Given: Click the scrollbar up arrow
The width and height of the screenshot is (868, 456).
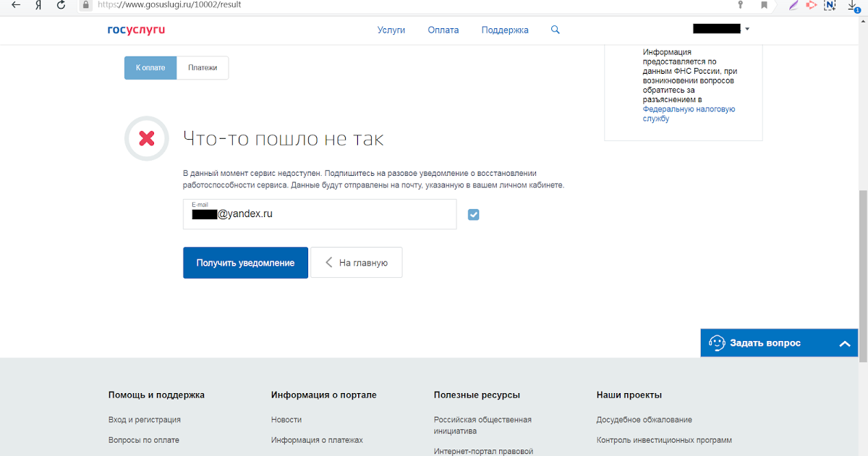Looking at the screenshot, I should pos(862,20).
